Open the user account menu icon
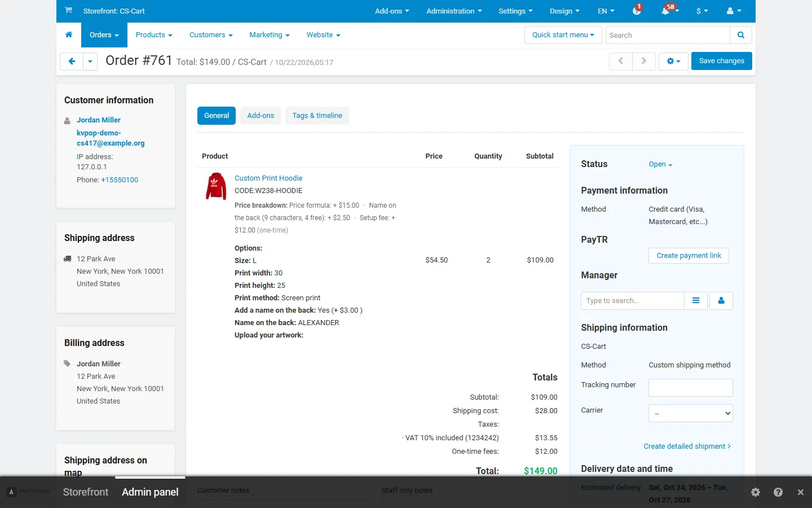Viewport: 812px width, 508px height. [734, 11]
